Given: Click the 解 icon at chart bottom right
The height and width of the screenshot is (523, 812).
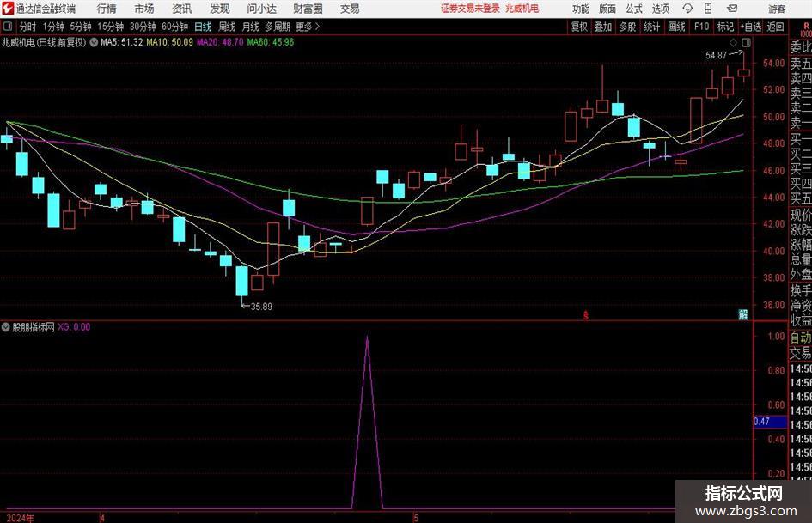Looking at the screenshot, I should (x=743, y=314).
